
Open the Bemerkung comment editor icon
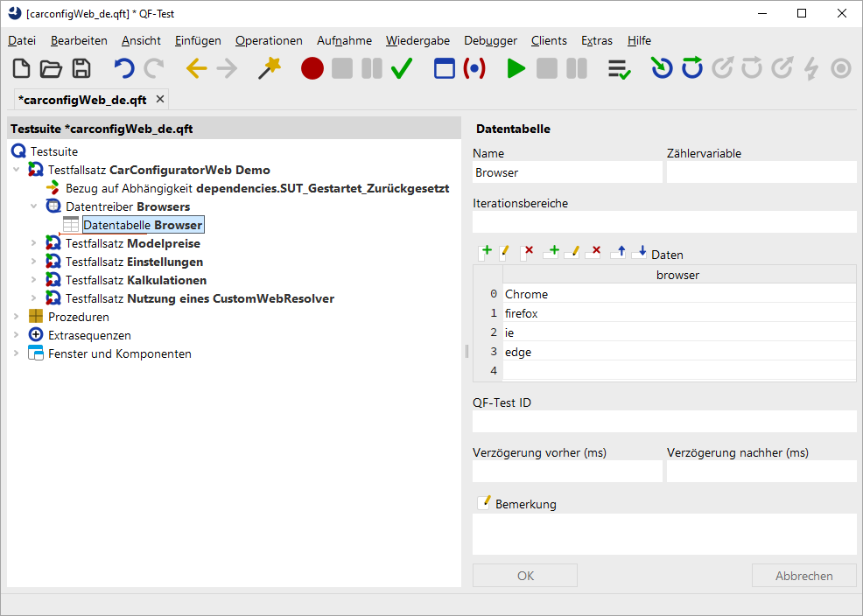coord(484,503)
